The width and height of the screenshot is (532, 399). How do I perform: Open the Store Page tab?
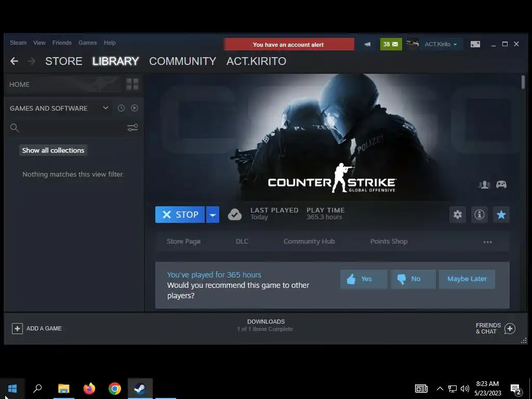pyautogui.click(x=183, y=241)
